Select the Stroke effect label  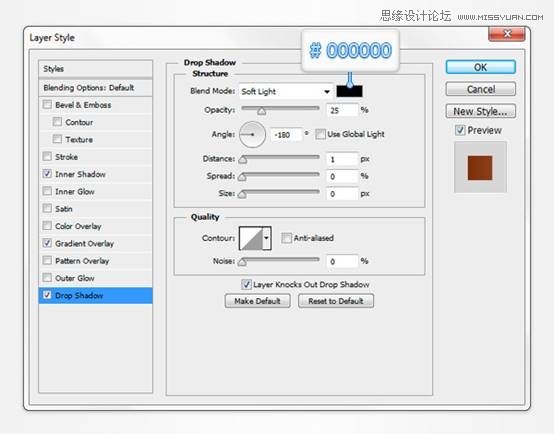pyautogui.click(x=66, y=157)
